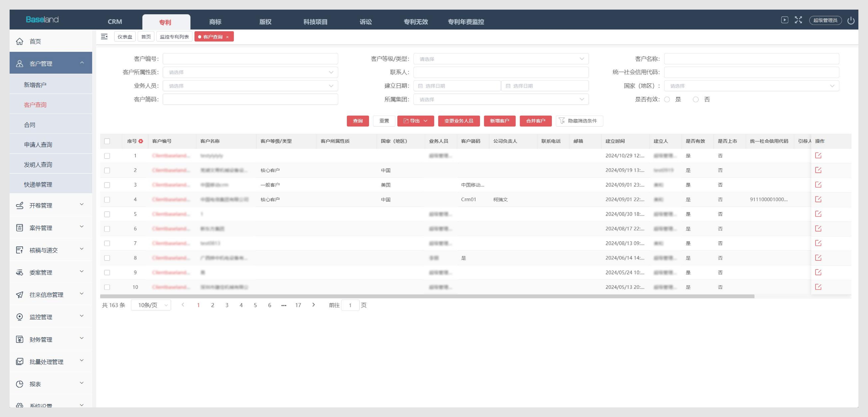Switch to the 商标 top tab
The width and height of the screenshot is (868, 417).
(215, 22)
